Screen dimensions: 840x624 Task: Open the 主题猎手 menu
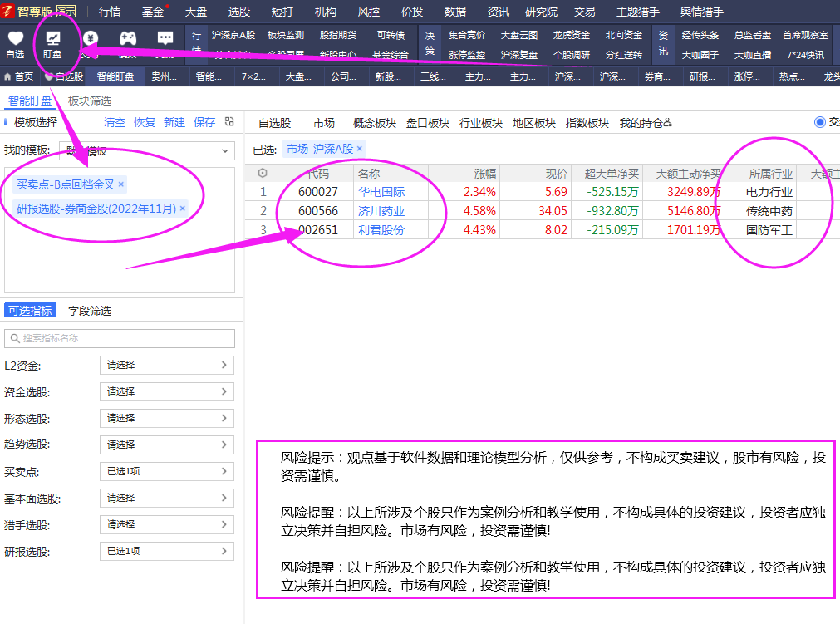click(638, 12)
